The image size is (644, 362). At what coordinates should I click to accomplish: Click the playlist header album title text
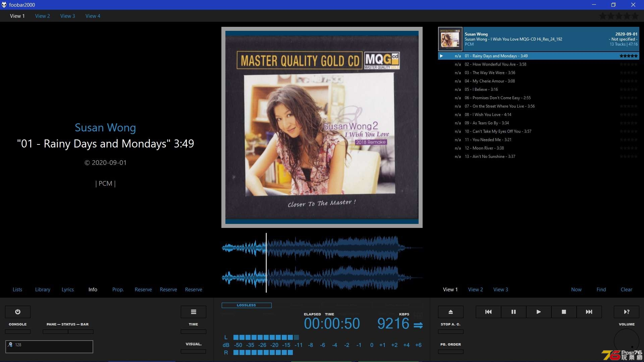pos(514,39)
